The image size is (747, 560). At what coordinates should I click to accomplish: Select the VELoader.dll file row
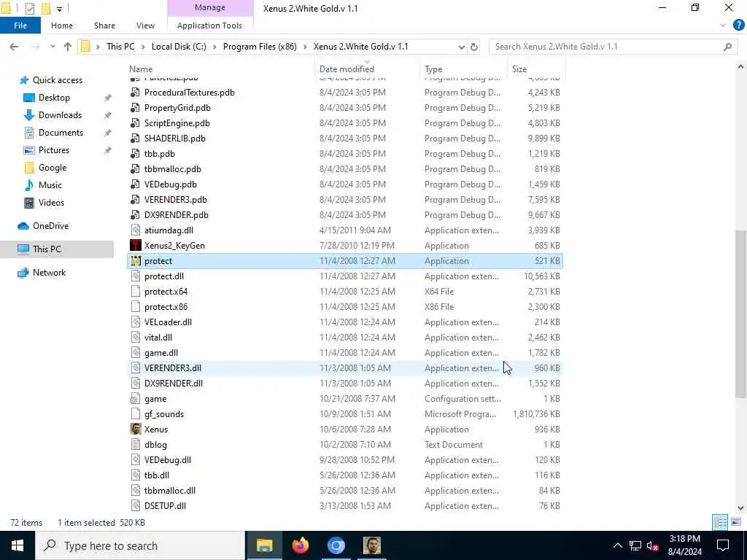click(x=345, y=322)
